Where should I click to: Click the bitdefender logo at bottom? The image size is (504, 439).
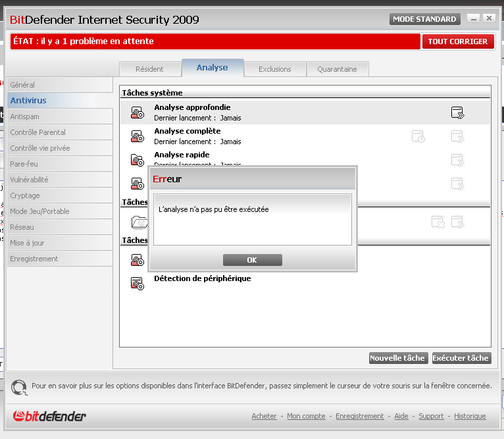pyautogui.click(x=49, y=416)
